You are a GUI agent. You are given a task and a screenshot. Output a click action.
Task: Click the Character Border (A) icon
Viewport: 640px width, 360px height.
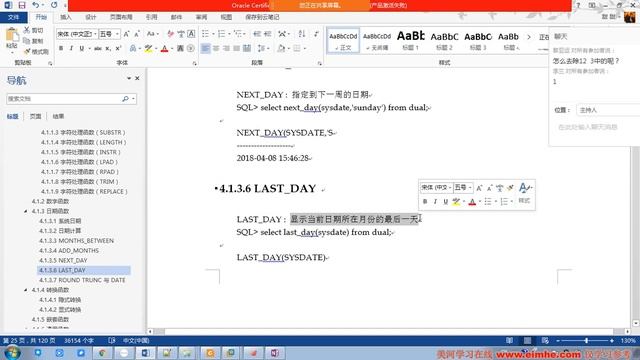pos(191,34)
